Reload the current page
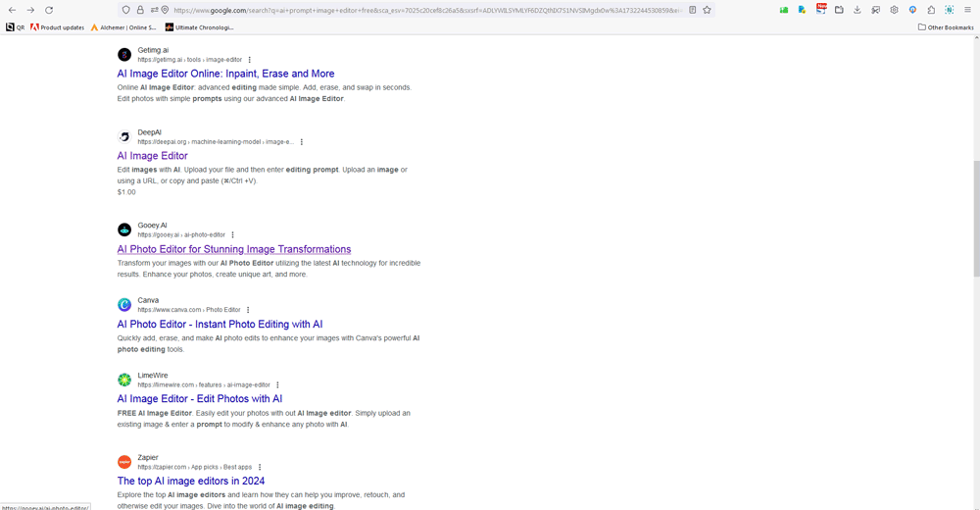The image size is (980, 510). click(49, 10)
